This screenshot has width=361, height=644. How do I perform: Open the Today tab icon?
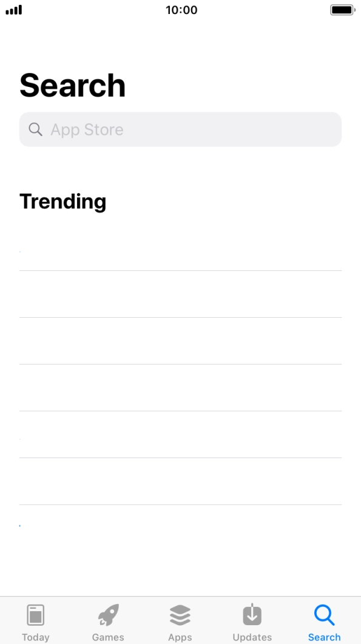[36, 614]
